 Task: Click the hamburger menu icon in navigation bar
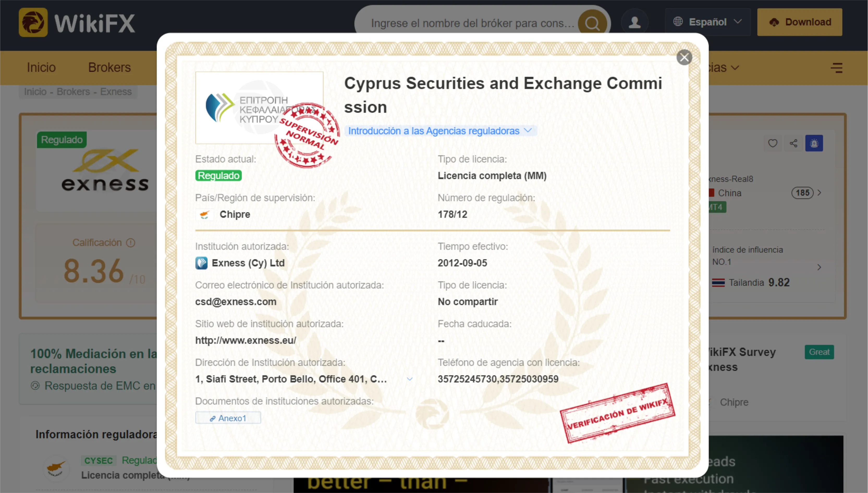tap(836, 68)
